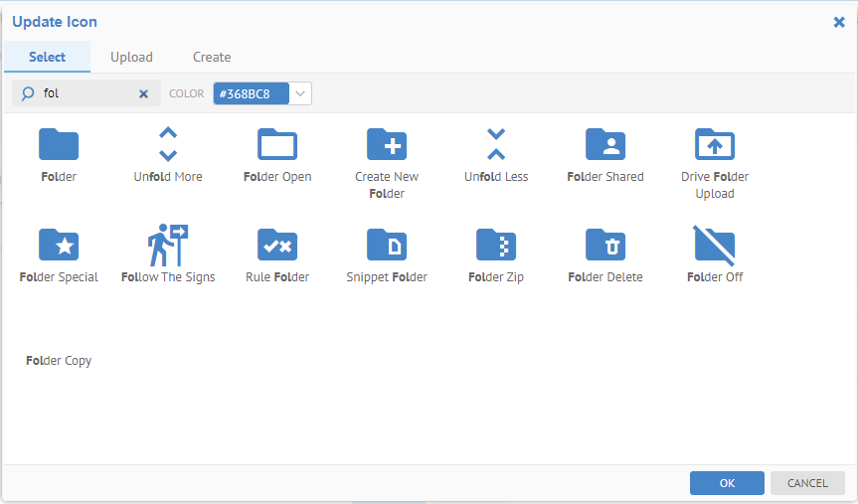
Task: Pick the Drive Folder Upload icon
Action: (x=715, y=145)
